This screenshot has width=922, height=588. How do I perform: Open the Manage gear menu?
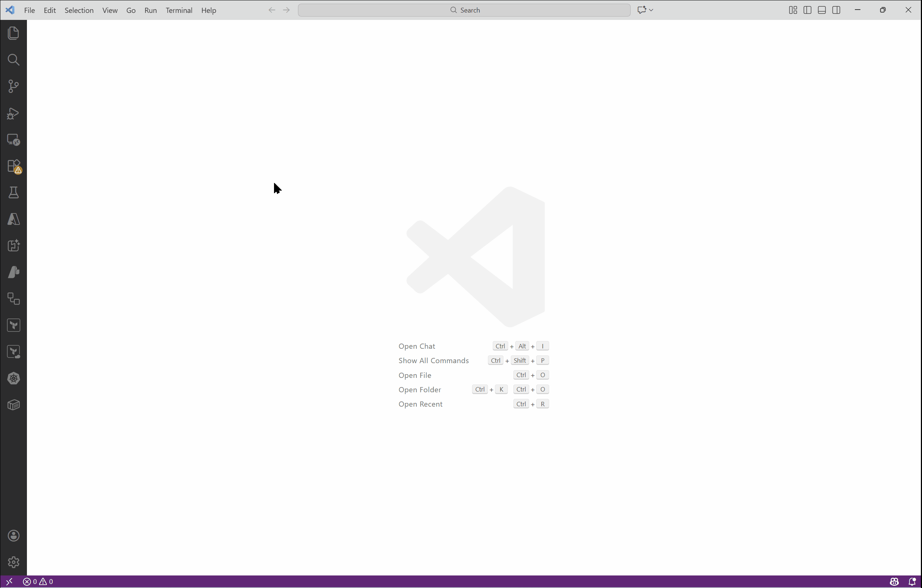coord(13,562)
